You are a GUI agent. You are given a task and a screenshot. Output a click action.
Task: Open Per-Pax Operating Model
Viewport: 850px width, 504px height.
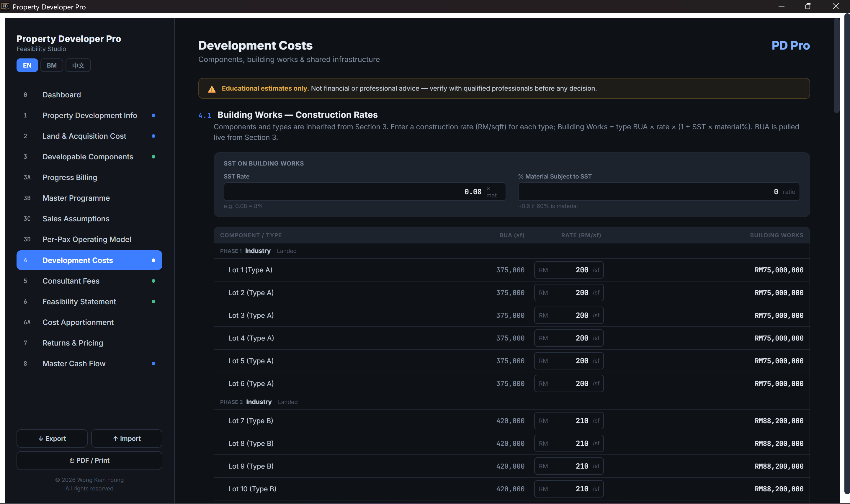[x=89, y=240]
